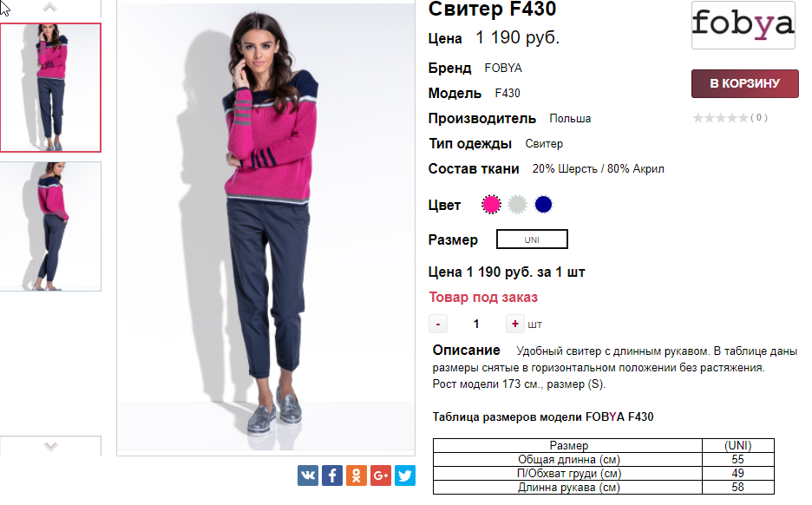Click the fobya brand logo

[x=743, y=24]
